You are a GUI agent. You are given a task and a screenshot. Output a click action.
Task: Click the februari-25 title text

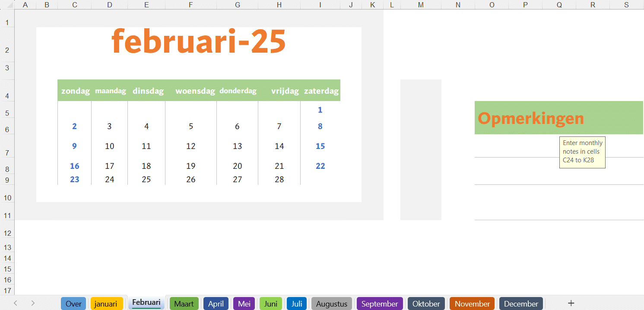coord(199,41)
